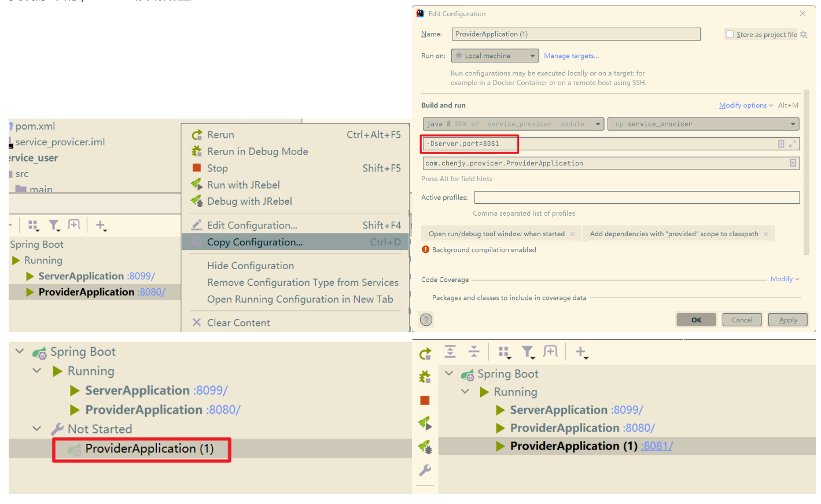821x504 pixels.
Task: Click the Add Service plus icon in the toolbar above the ProviderApplication (1) :8081/ tree
Action: (581, 352)
